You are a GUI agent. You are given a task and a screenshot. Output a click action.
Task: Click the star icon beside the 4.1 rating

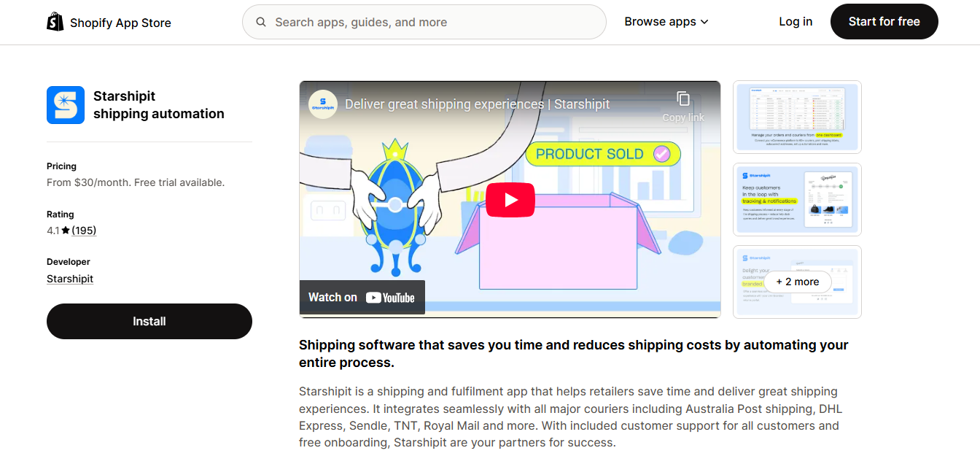pyautogui.click(x=65, y=230)
